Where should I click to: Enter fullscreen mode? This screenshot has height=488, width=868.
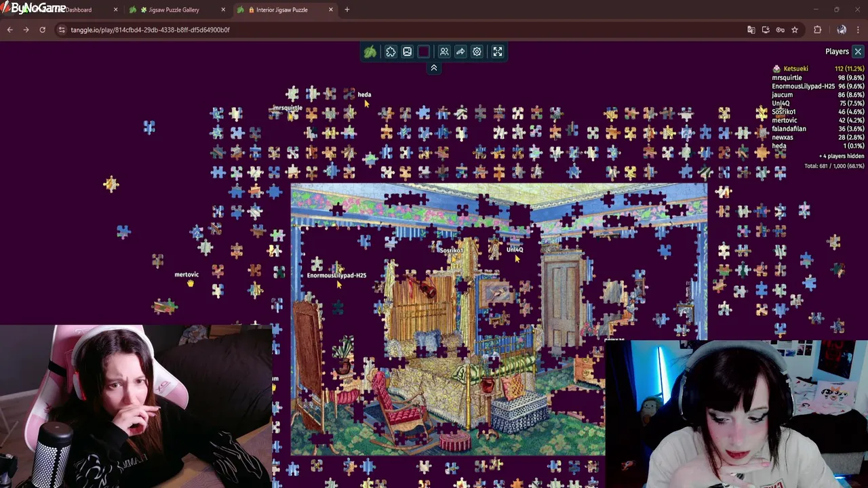[x=498, y=52]
